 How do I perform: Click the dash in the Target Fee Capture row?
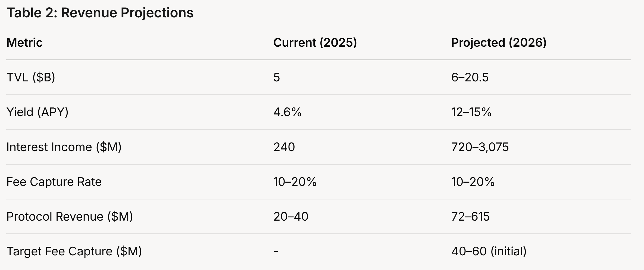pyautogui.click(x=276, y=252)
